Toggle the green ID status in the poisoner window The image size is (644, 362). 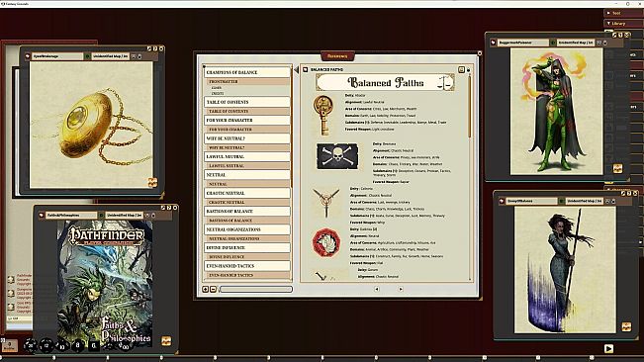tap(553, 43)
